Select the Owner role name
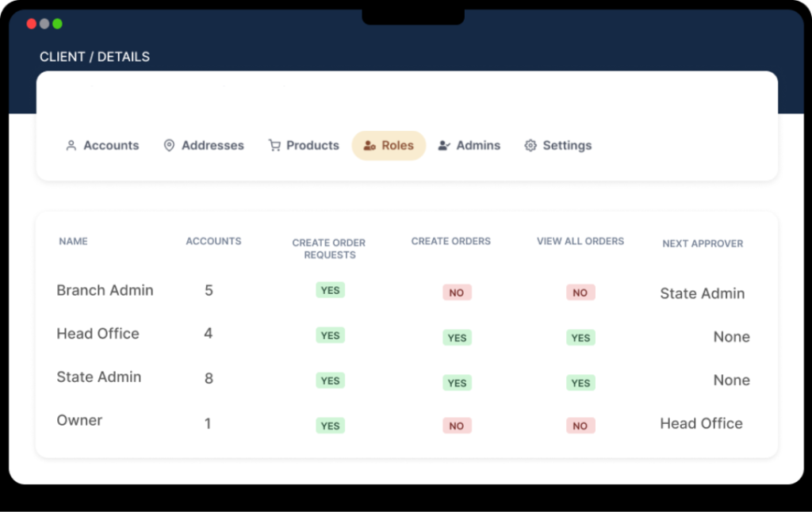 pos(79,420)
